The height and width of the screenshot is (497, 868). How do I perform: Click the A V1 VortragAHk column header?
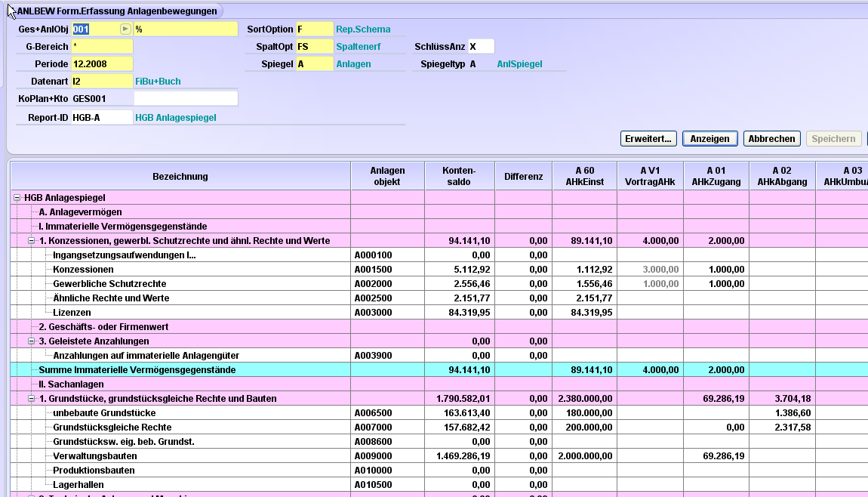(x=651, y=176)
